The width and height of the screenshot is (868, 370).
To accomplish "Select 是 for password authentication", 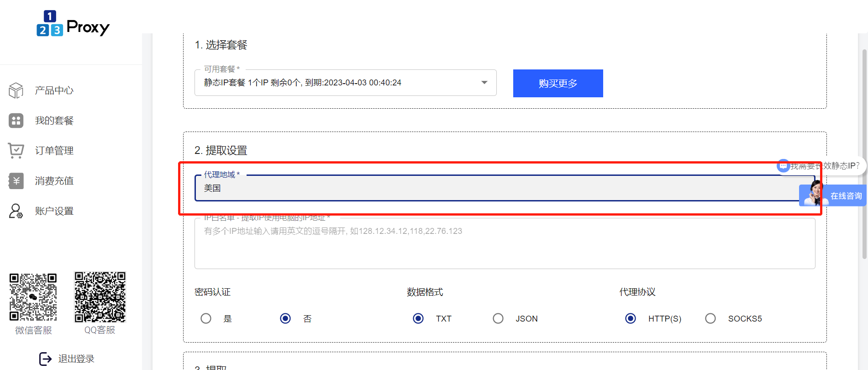I will point(206,318).
